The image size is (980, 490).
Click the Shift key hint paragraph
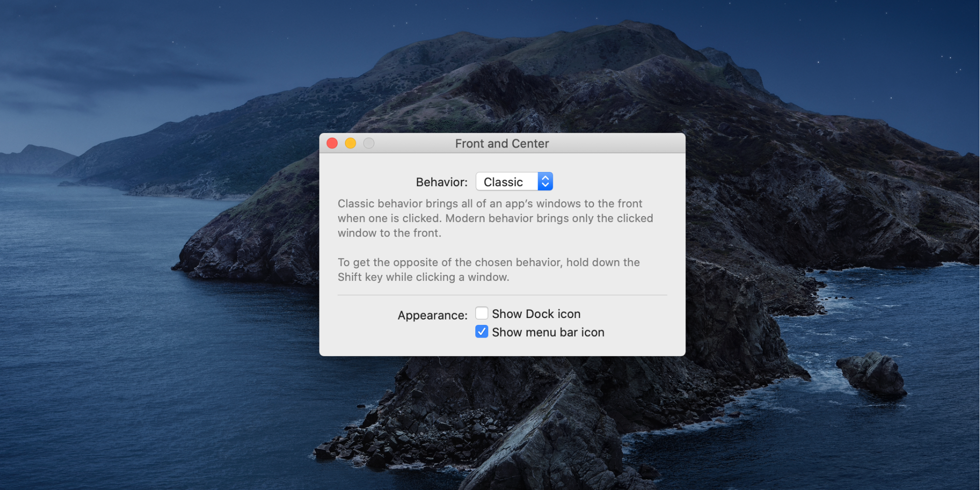[x=489, y=269]
